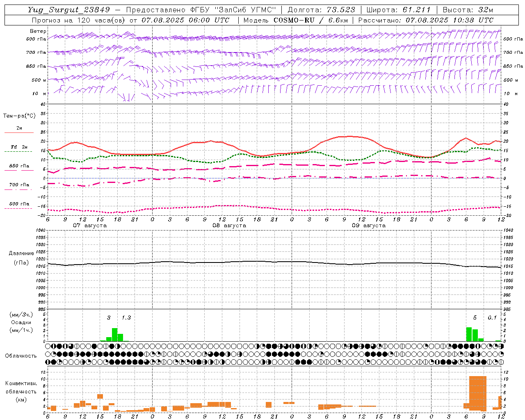Click 850 гПа in the temperature legend
525x420 pixels.
pyautogui.click(x=19, y=166)
